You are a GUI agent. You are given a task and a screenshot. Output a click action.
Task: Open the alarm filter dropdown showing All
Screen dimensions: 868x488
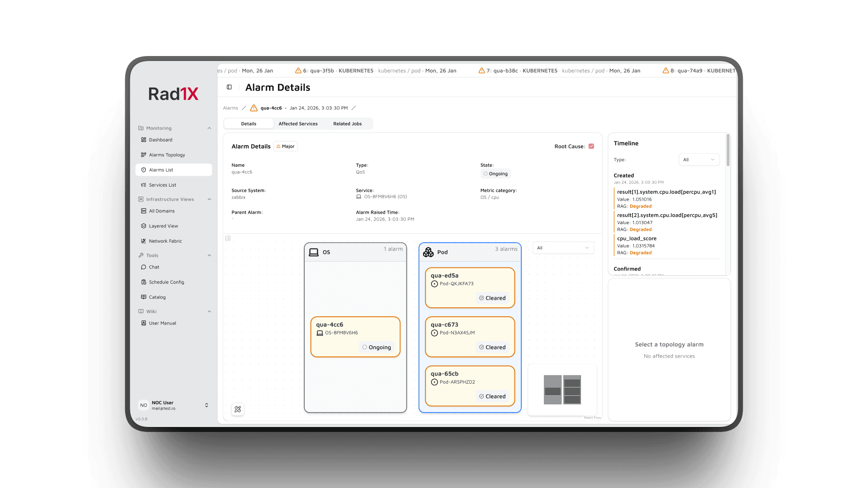563,248
